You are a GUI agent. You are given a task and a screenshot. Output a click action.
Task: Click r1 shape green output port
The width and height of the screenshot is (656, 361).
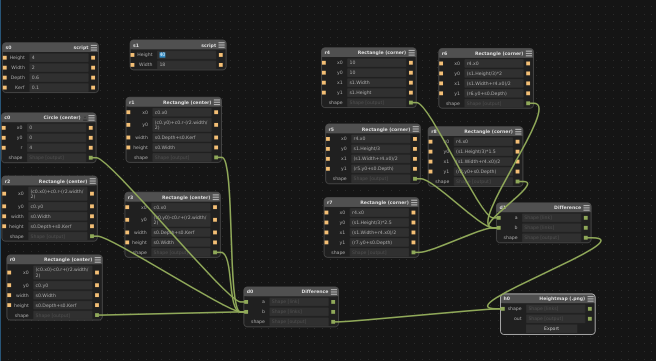(216, 157)
